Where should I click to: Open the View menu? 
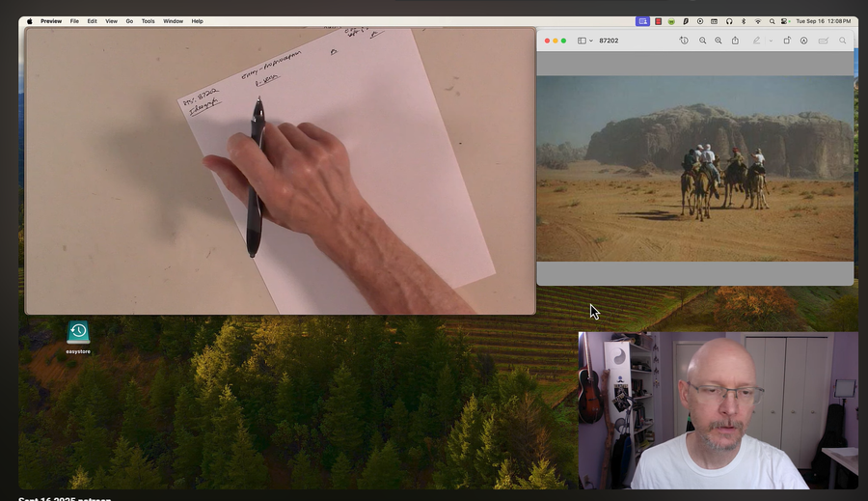click(x=111, y=20)
